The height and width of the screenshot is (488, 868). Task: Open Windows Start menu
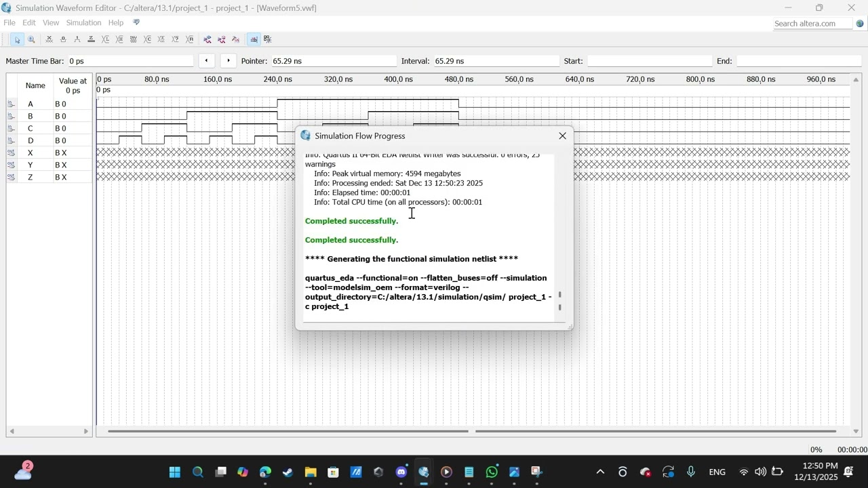pos(175,472)
